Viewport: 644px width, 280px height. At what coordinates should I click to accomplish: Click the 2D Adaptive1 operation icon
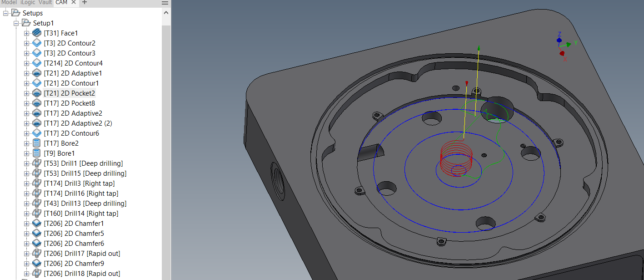pos(36,73)
